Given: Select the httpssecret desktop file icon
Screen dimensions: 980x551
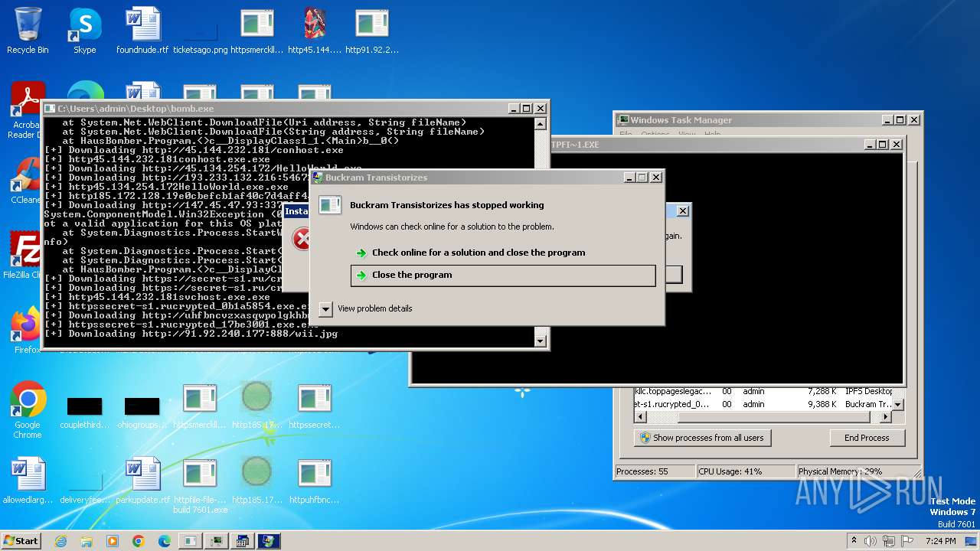Looking at the screenshot, I should pos(315,406).
